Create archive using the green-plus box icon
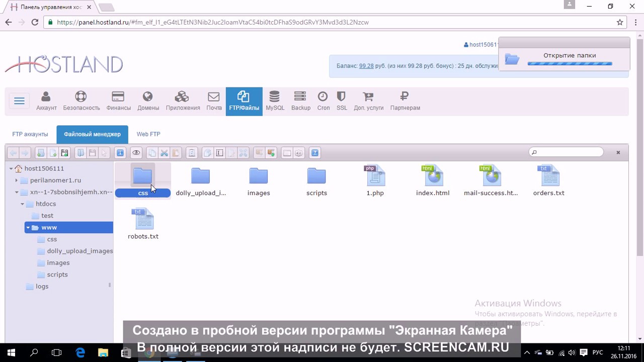Image resolution: width=644 pixels, height=362 pixels. click(x=271, y=153)
